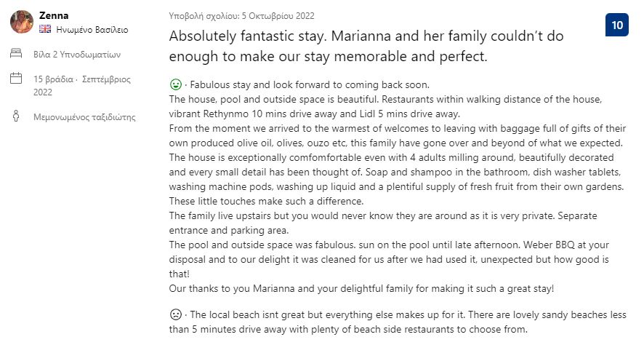The image size is (644, 345).
Task: Click Zenna's reviewer avatar photo
Action: (x=21, y=22)
